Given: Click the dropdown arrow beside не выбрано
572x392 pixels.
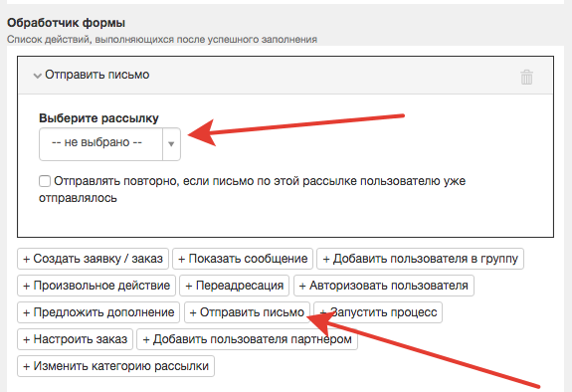Looking at the screenshot, I should pos(171,144).
